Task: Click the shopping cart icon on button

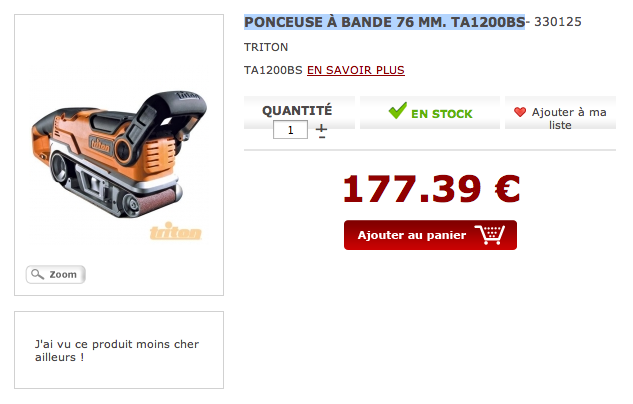Action: pos(490,235)
